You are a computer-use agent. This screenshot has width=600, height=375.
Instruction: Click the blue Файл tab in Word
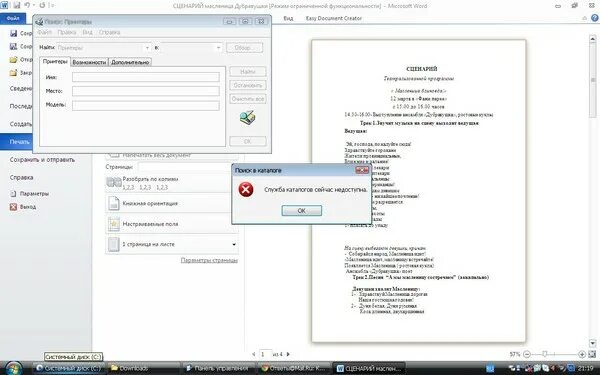[13, 18]
